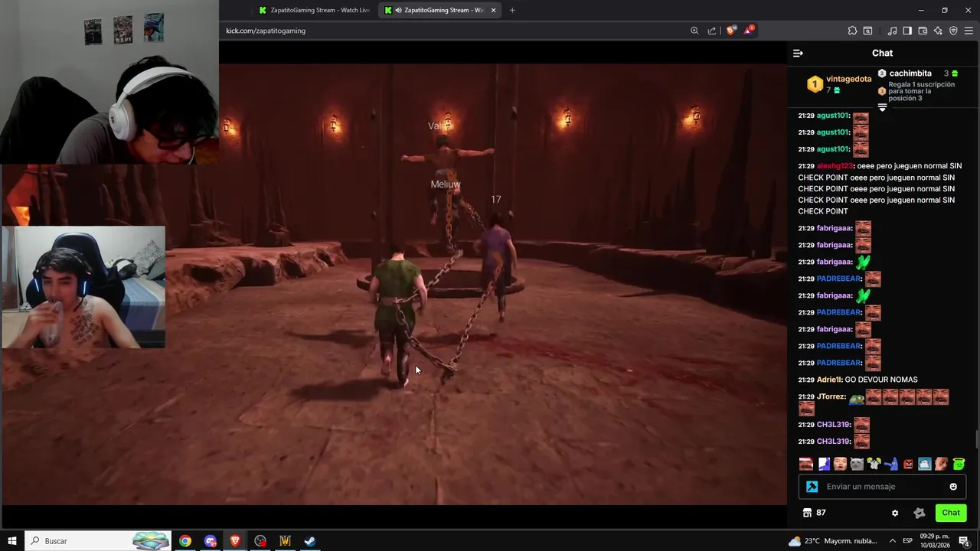Click the vintagedota top gifter entry

pyautogui.click(x=839, y=83)
